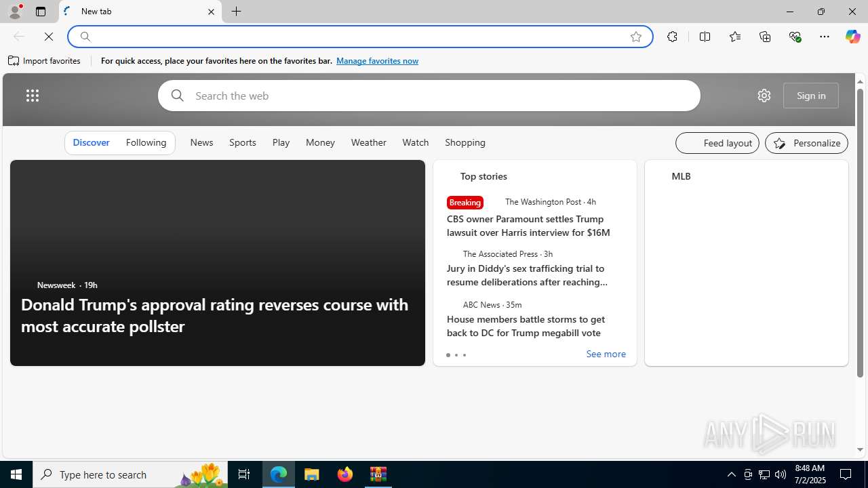868x488 pixels.
Task: Open House members battle storms story
Action: tap(526, 326)
